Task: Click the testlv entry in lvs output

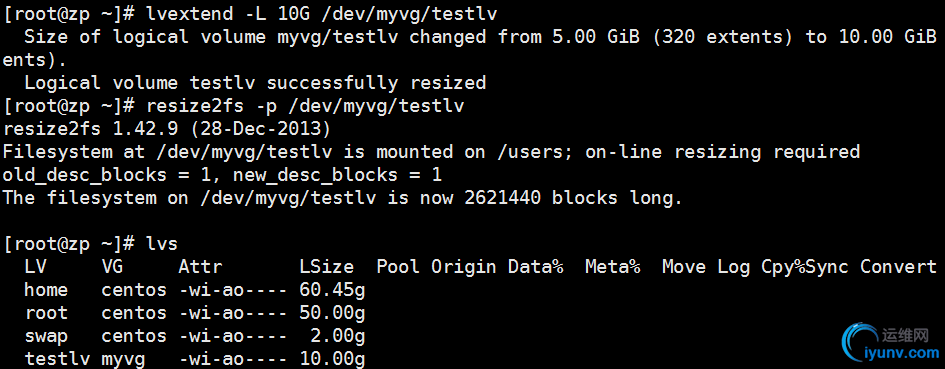Action: (57, 359)
